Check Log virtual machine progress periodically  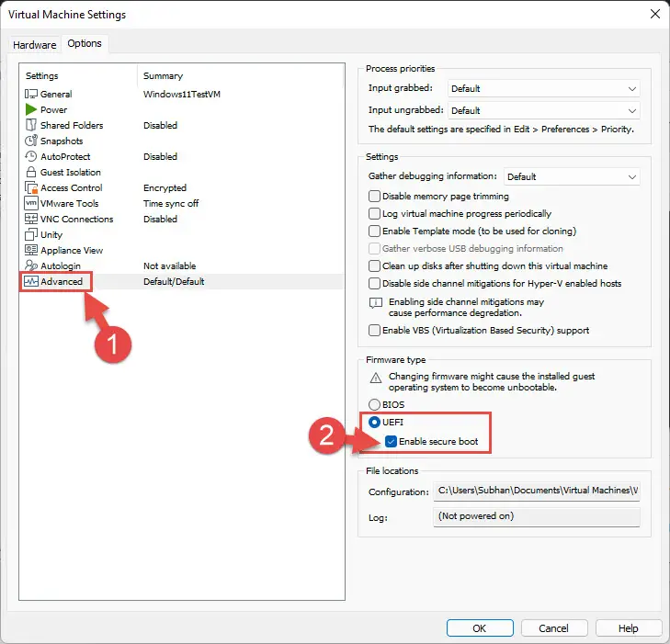(374, 213)
